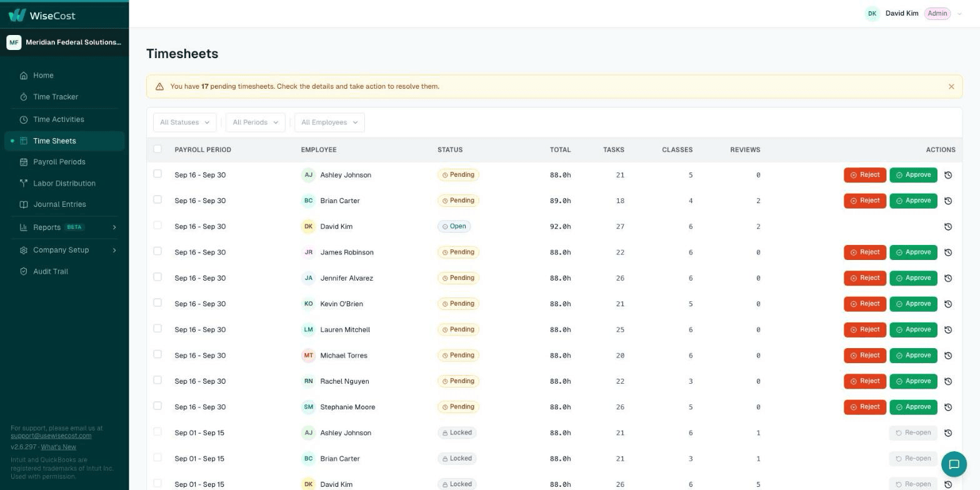
Task: Click the MF company avatar
Action: (14, 42)
